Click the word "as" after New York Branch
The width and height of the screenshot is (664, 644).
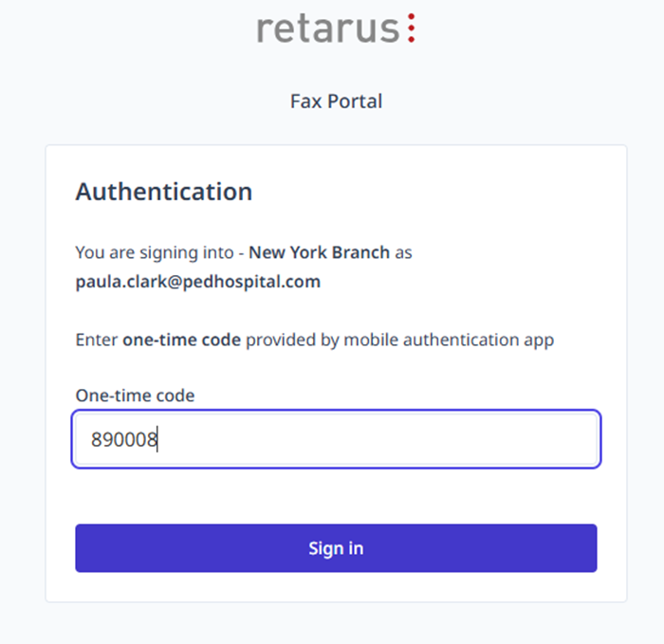403,253
